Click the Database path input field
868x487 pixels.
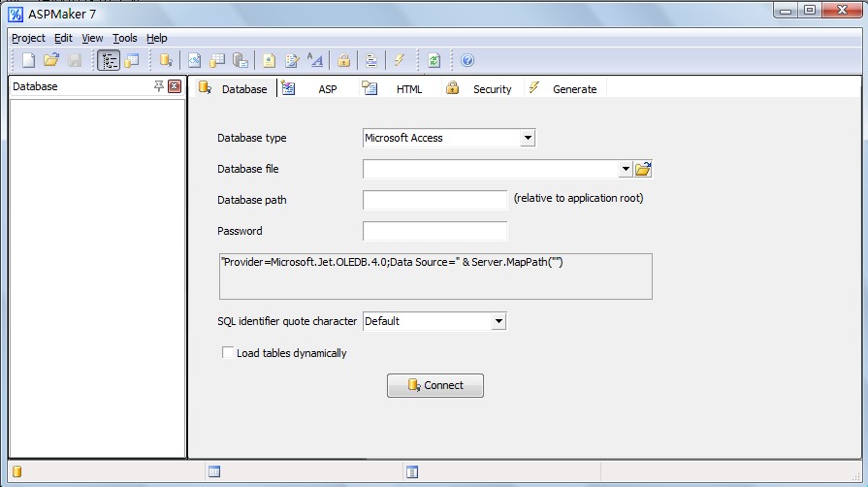point(434,200)
